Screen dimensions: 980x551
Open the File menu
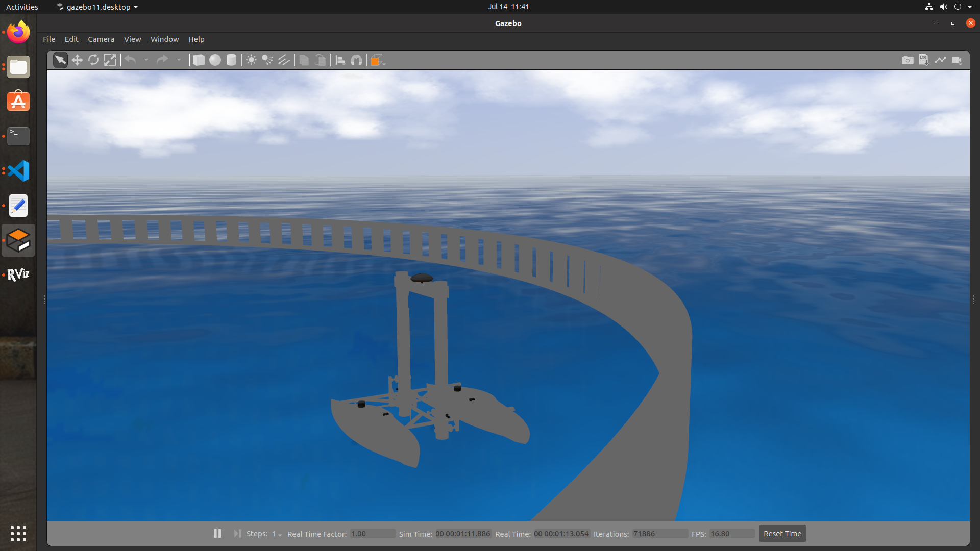point(49,39)
